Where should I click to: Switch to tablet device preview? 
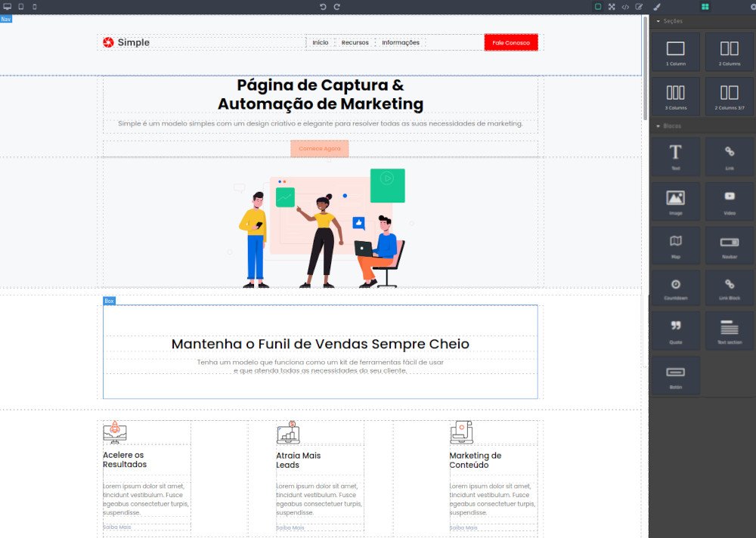pyautogui.click(x=20, y=7)
